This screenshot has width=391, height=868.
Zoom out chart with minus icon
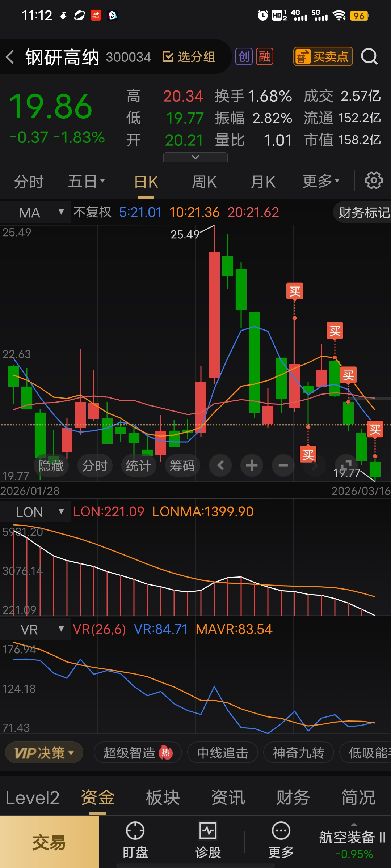click(283, 465)
